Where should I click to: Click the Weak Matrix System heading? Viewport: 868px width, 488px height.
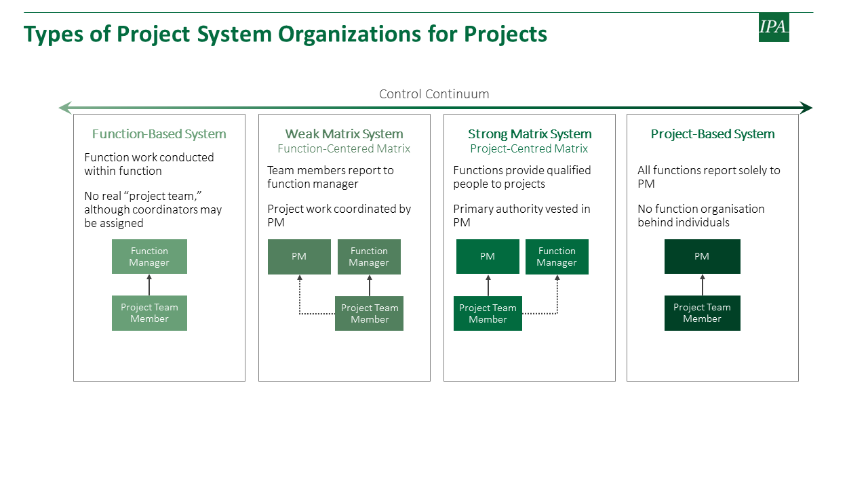click(344, 134)
